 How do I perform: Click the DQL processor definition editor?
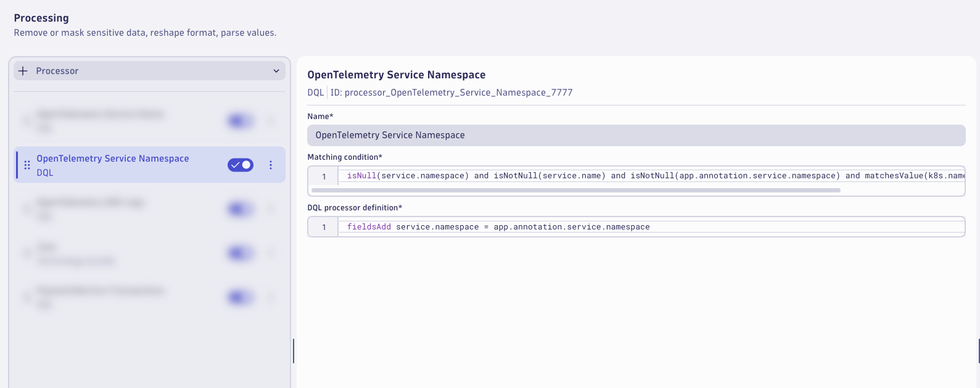point(636,227)
